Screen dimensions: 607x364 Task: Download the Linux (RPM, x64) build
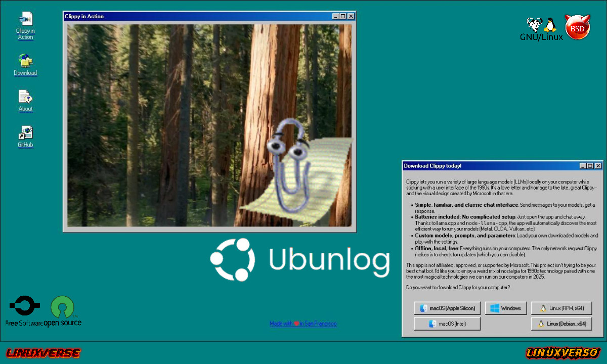coord(561,308)
